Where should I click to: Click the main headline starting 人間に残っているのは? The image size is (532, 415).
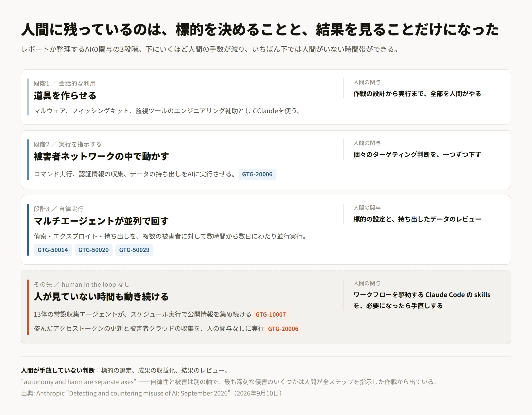pos(260,30)
